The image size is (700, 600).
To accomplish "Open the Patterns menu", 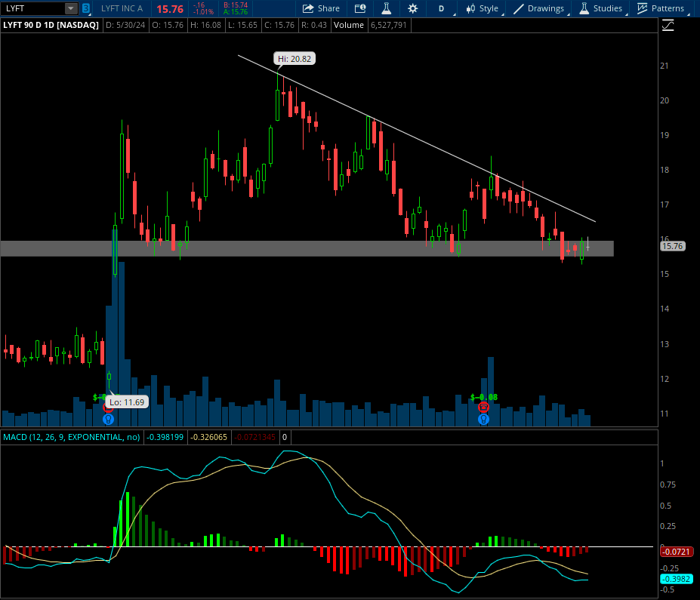I will [661, 8].
